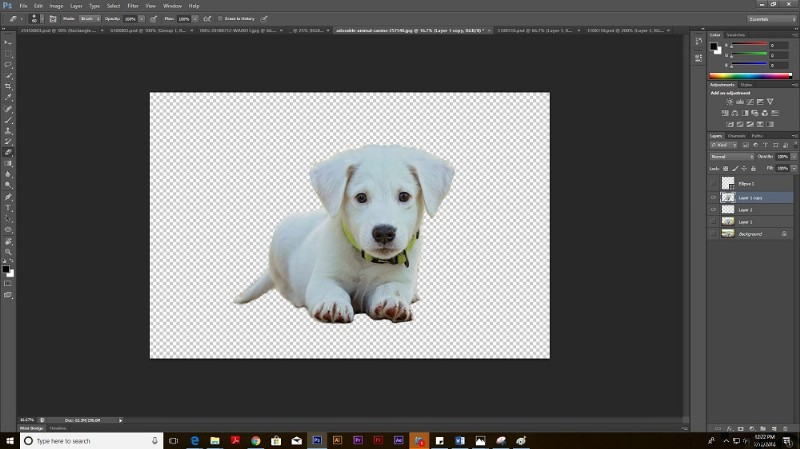
Task: Select the Blur tool
Action: click(8, 174)
